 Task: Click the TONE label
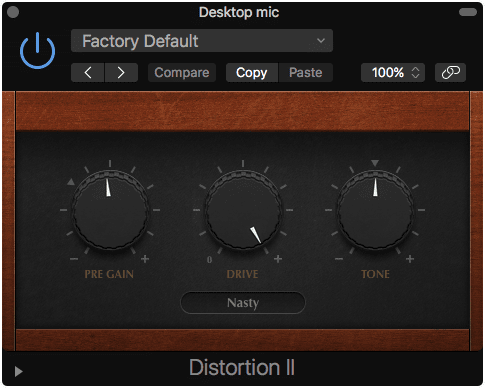375,274
